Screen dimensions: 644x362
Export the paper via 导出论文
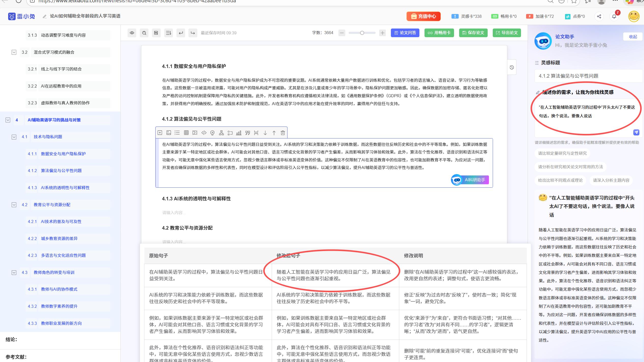click(506, 33)
